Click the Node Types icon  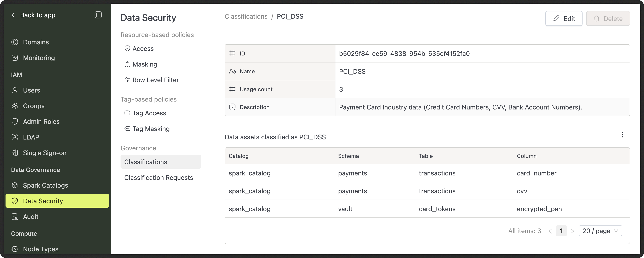15,249
